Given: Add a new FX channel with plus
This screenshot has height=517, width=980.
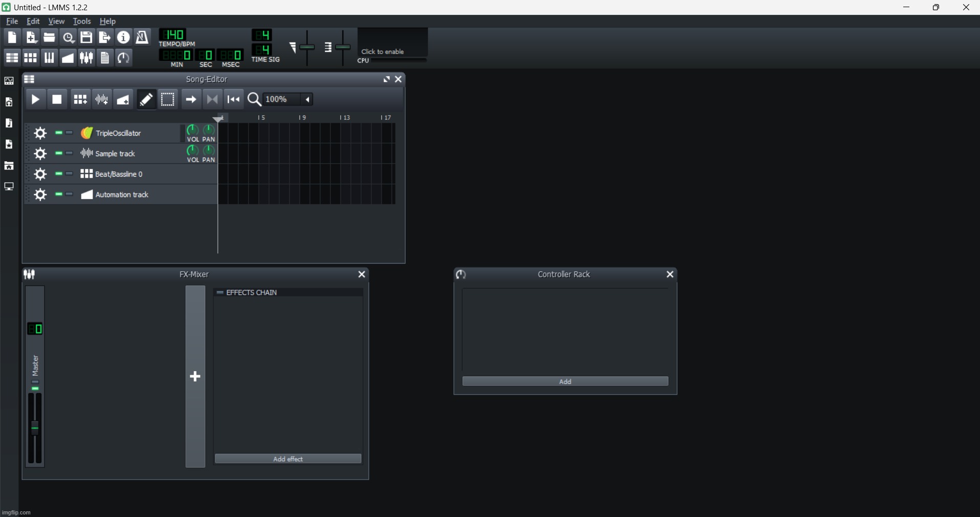Looking at the screenshot, I should [x=195, y=377].
